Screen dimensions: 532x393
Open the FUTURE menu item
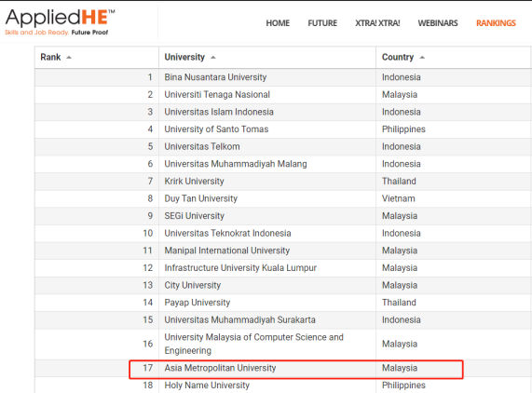click(x=322, y=23)
